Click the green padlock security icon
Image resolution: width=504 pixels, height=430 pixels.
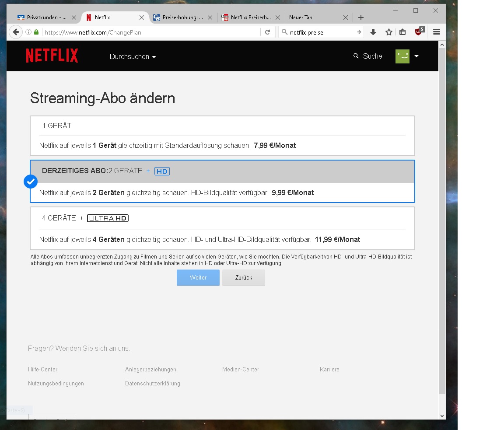pyautogui.click(x=36, y=32)
